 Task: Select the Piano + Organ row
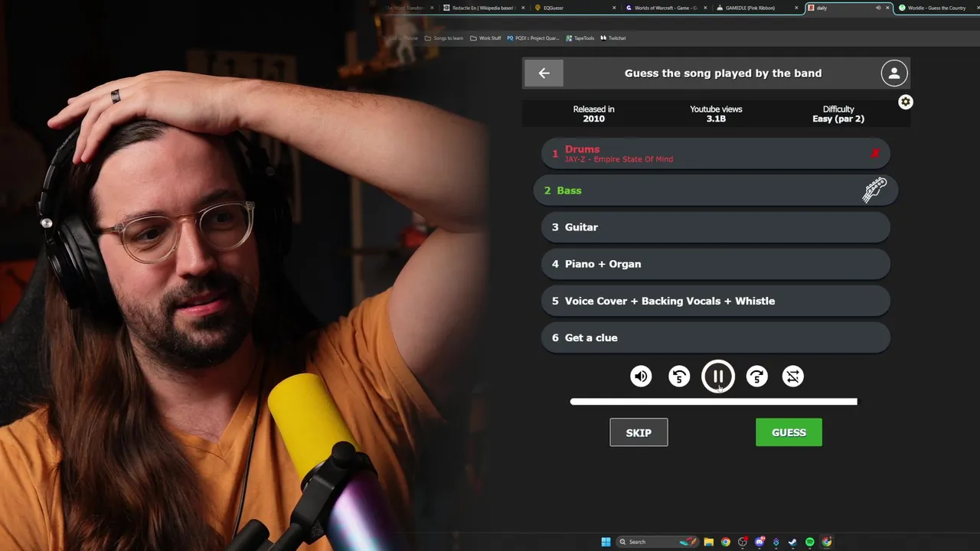coord(715,264)
